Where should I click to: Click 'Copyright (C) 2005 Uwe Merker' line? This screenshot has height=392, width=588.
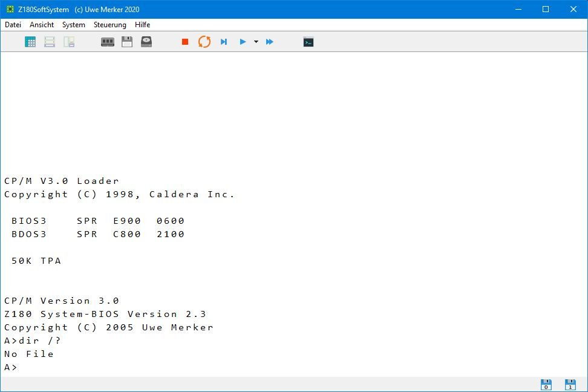(x=109, y=327)
